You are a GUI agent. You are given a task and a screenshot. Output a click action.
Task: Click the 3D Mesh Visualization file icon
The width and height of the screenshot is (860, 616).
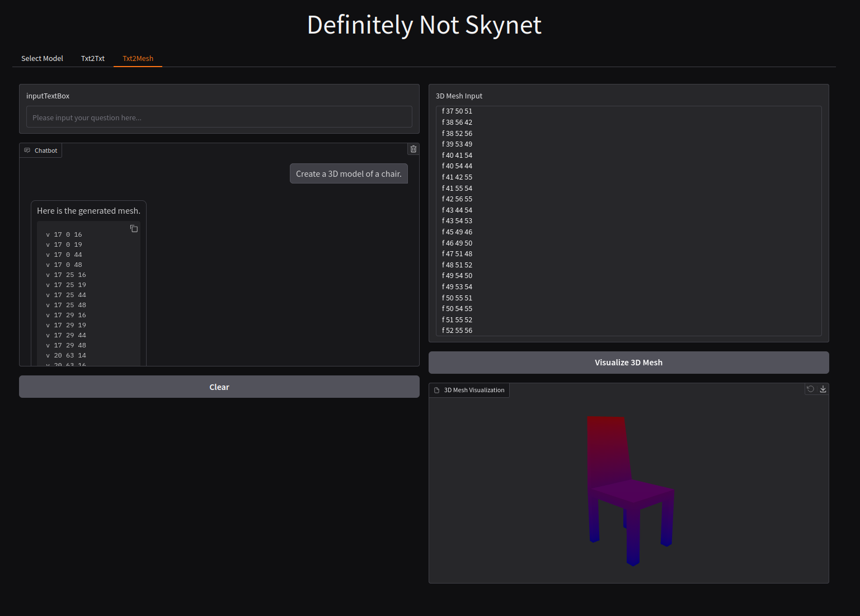pos(437,390)
